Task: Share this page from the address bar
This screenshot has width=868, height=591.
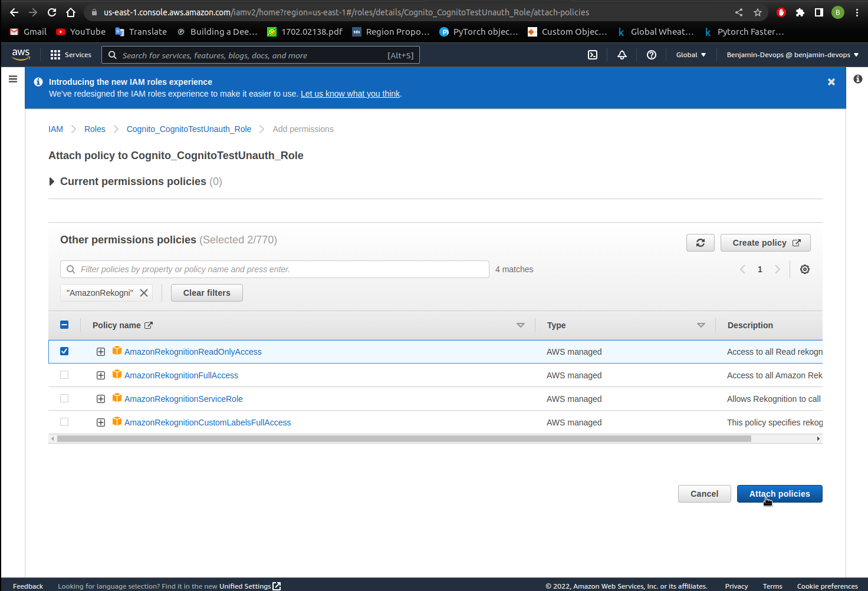Action: click(739, 12)
